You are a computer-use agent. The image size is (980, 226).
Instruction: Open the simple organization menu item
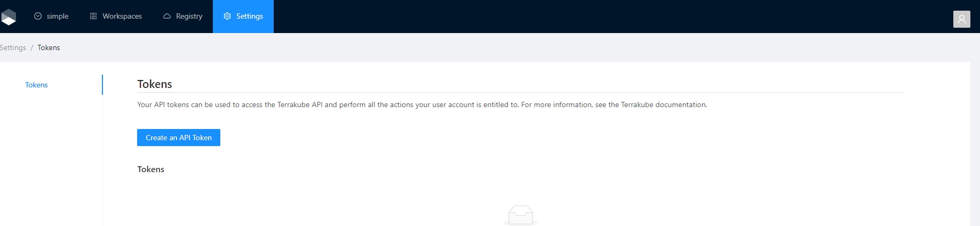pyautogui.click(x=58, y=17)
